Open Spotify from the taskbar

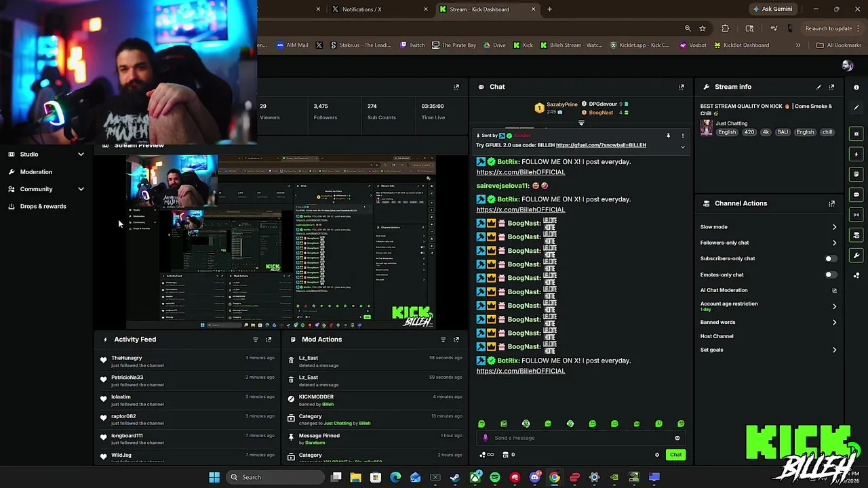click(495, 477)
